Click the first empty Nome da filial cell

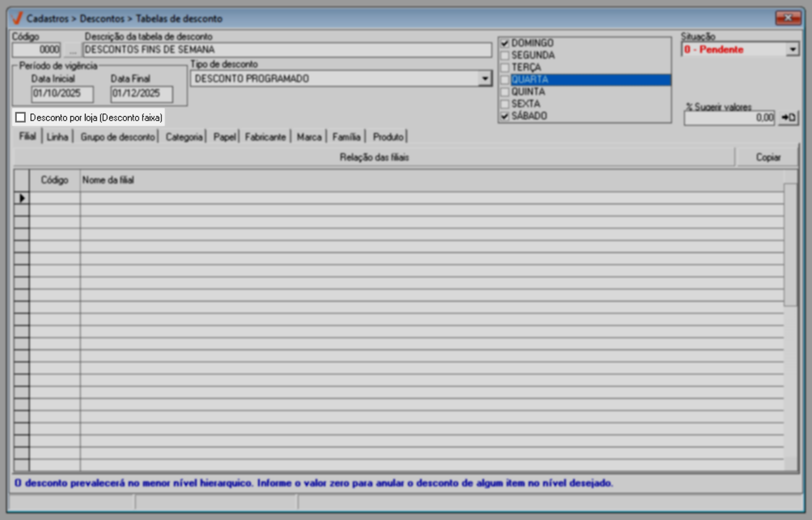(432, 198)
